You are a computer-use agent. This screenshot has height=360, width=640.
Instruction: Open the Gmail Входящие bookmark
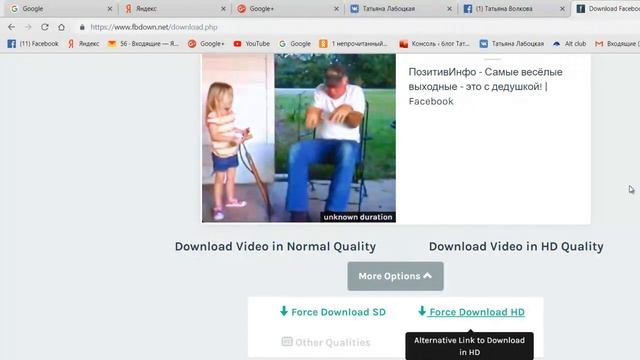pos(617,44)
